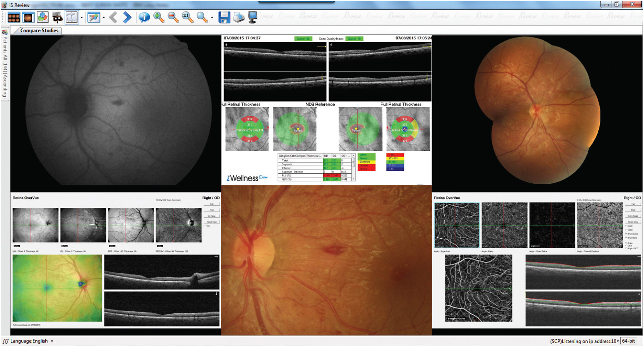
Task: Go to previous study with gray arrow
Action: (113, 17)
